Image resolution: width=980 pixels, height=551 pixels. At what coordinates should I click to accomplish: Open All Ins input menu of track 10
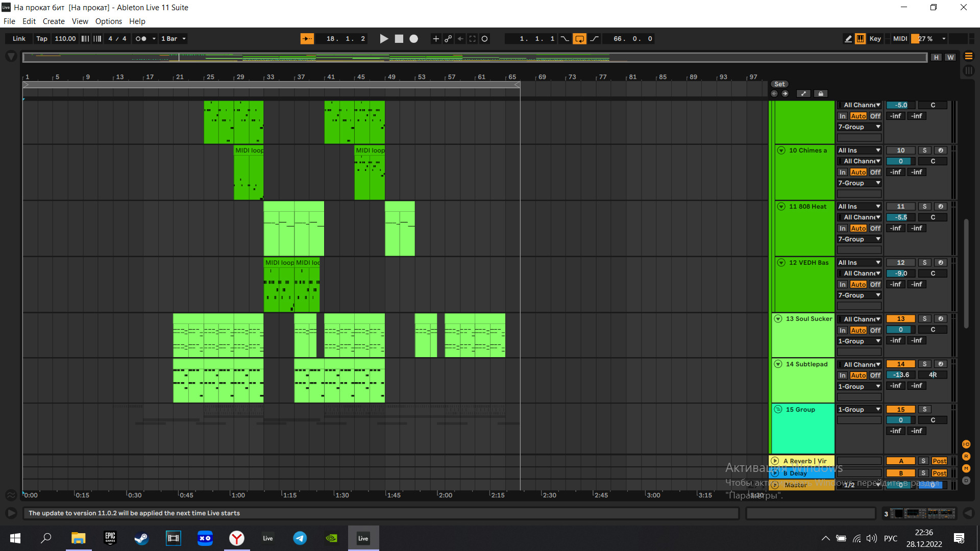(x=859, y=151)
